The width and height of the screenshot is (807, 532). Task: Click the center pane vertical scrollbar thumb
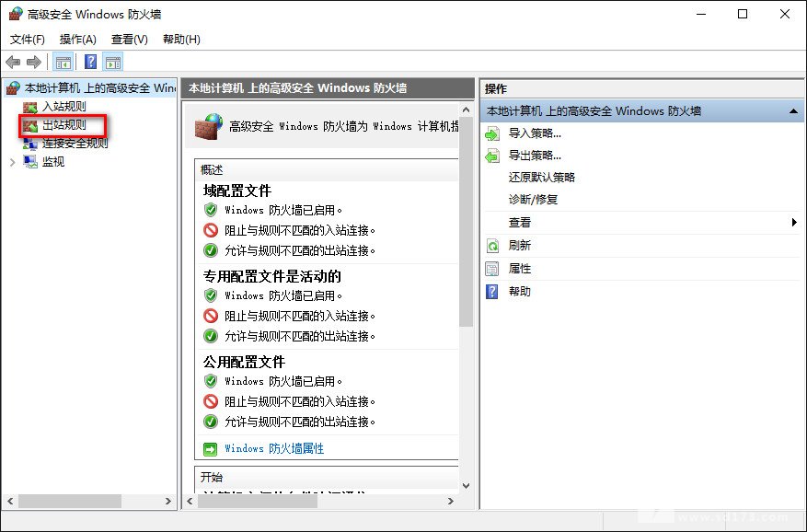[466, 222]
